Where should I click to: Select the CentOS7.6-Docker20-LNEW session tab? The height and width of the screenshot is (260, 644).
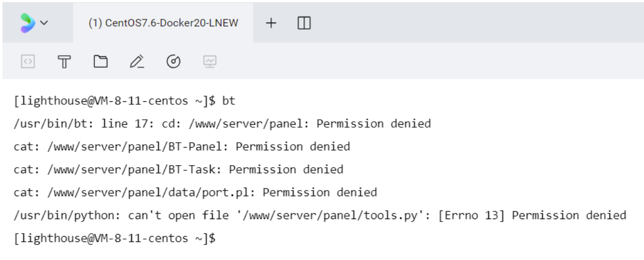tap(163, 23)
